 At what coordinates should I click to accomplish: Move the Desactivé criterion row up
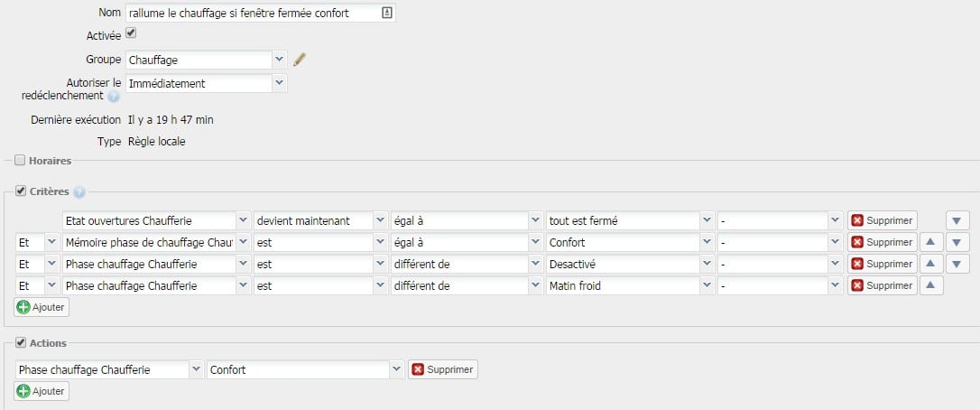point(930,265)
